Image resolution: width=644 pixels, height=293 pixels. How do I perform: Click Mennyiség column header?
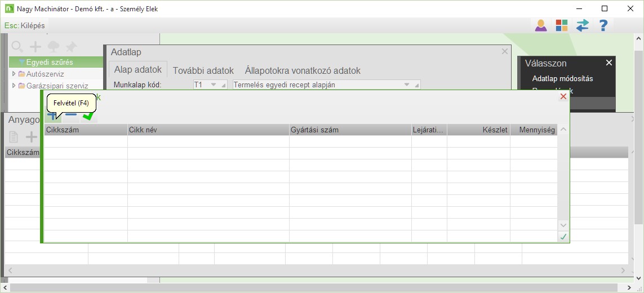[x=534, y=130]
